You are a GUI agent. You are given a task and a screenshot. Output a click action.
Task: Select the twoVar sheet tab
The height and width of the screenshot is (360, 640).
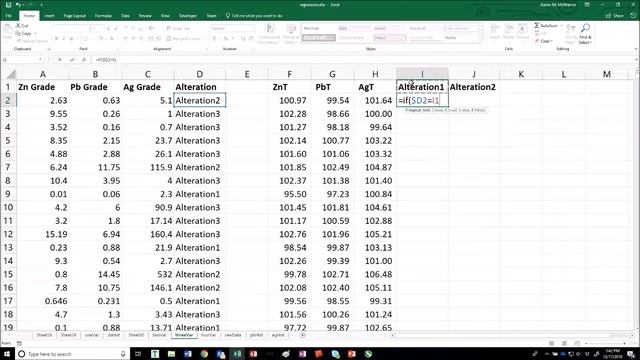point(159,335)
